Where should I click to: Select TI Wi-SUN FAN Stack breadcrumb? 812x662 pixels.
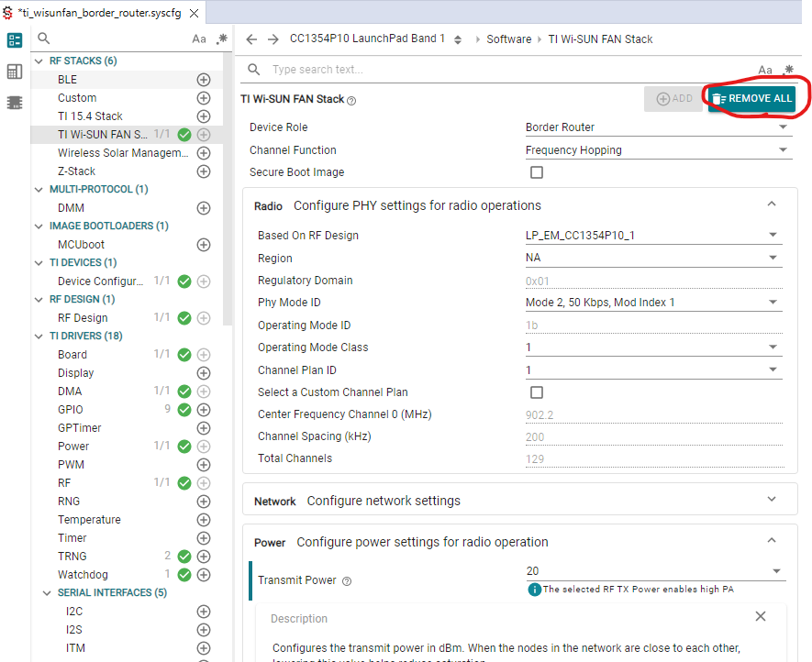(600, 39)
